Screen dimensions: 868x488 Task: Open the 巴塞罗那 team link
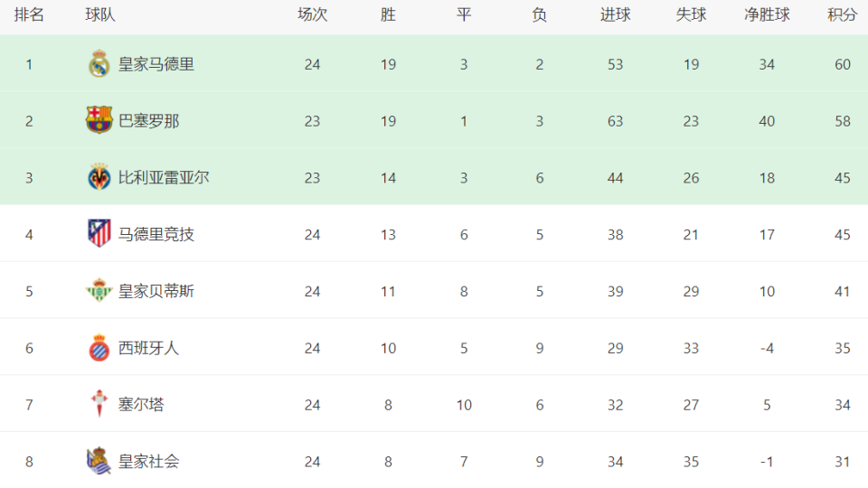click(148, 121)
